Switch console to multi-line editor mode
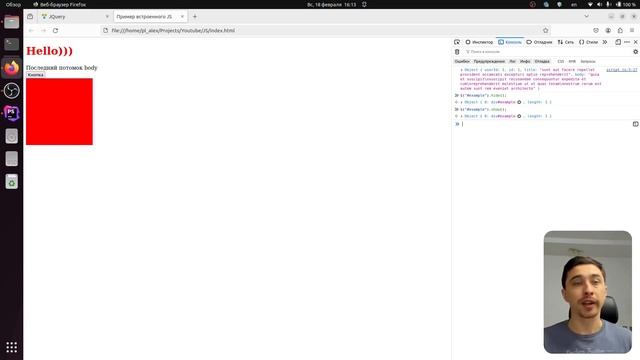 tap(635, 124)
